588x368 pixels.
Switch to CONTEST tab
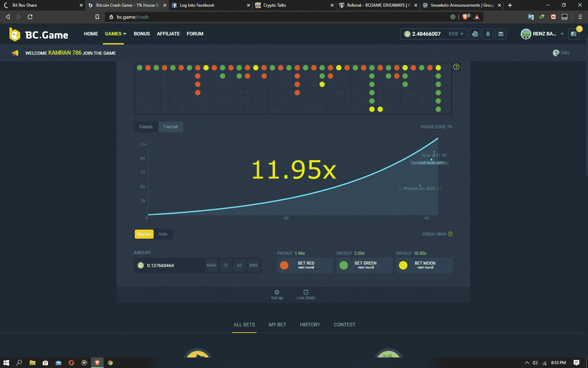[x=345, y=325]
